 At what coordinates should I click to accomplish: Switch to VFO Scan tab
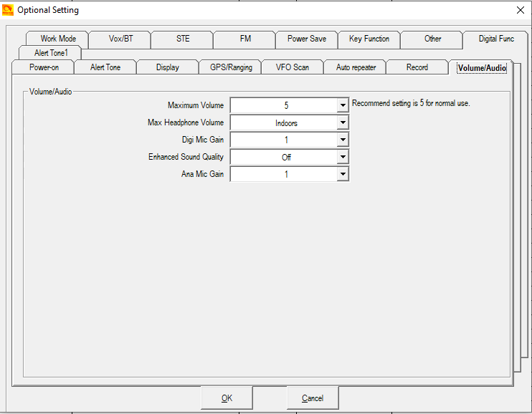tap(293, 67)
